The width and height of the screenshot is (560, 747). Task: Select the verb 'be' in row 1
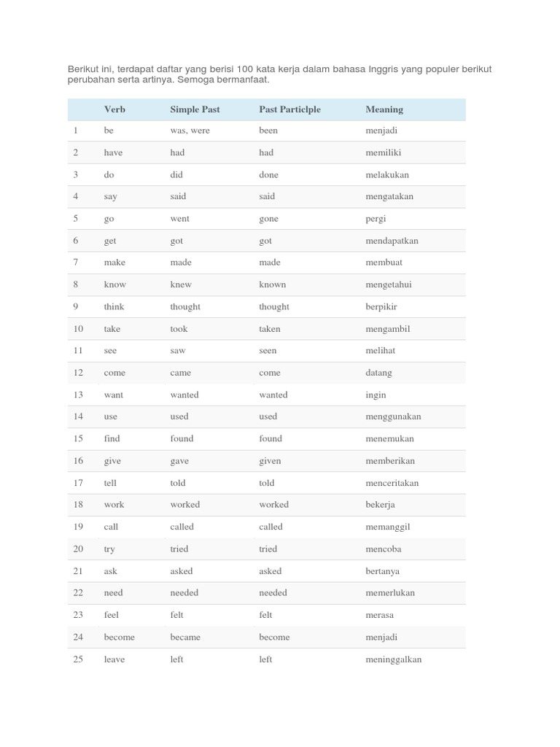pyautogui.click(x=109, y=130)
